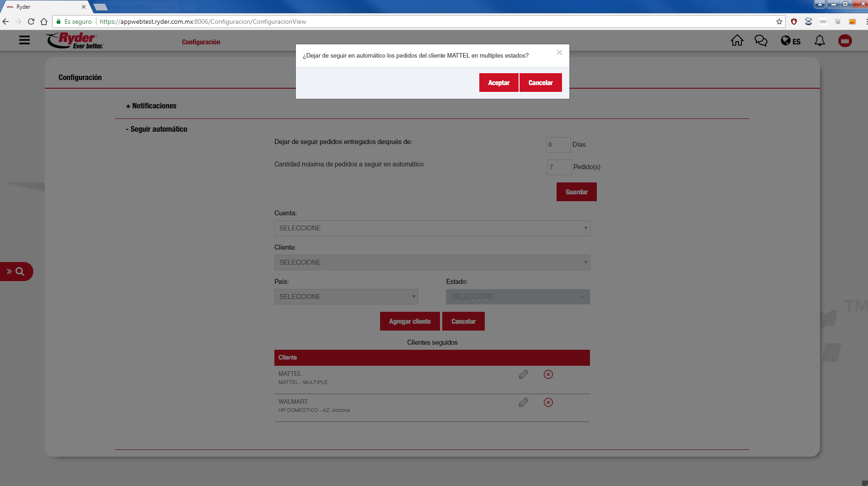Click the MN user avatar
Image resolution: width=868 pixels, height=486 pixels.
pos(845,41)
